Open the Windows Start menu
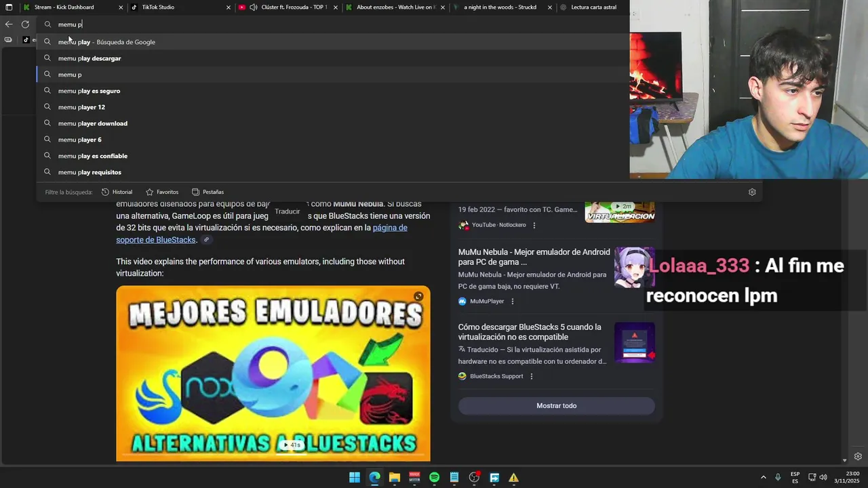 [x=355, y=477]
